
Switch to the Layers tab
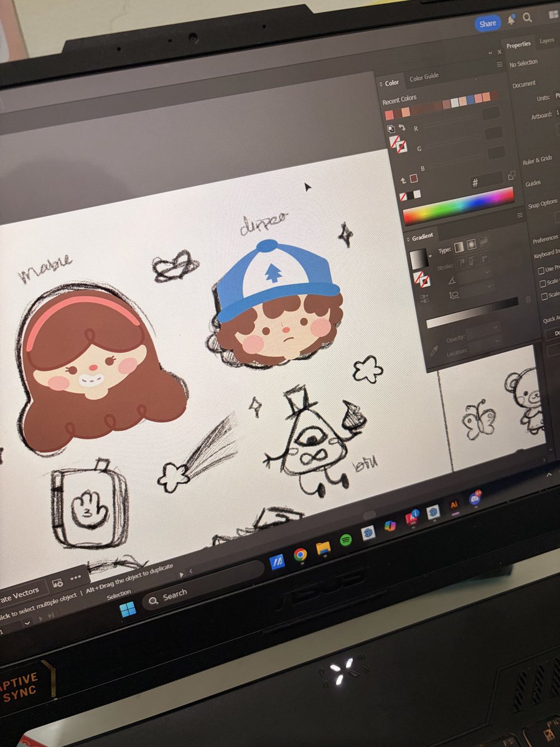547,40
